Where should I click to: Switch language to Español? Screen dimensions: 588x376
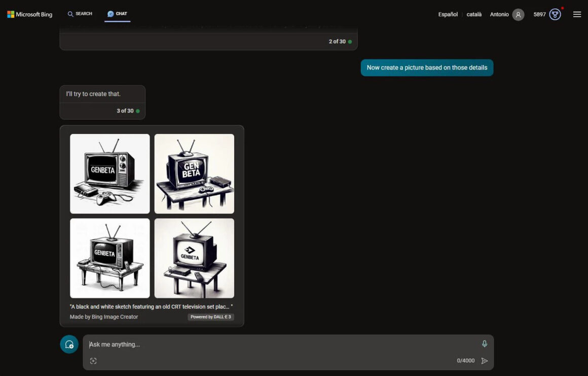(448, 15)
